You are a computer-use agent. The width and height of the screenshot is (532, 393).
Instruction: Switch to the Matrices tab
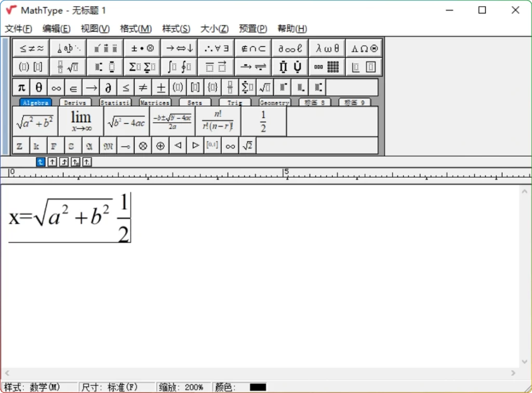coord(155,102)
